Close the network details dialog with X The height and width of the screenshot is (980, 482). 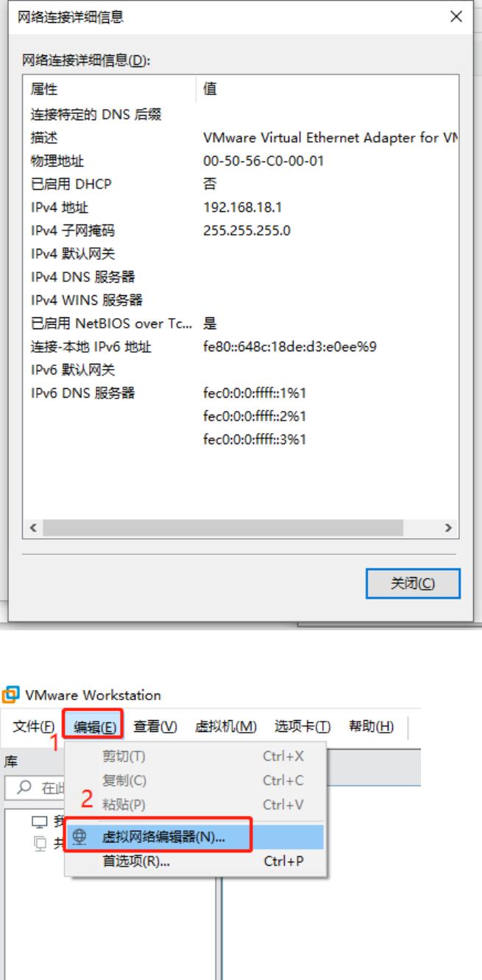[457, 17]
